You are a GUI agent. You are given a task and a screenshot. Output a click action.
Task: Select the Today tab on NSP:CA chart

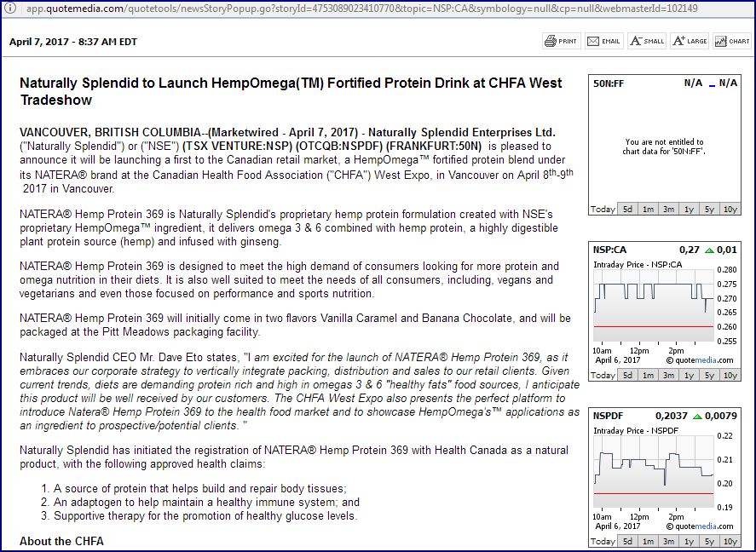603,376
